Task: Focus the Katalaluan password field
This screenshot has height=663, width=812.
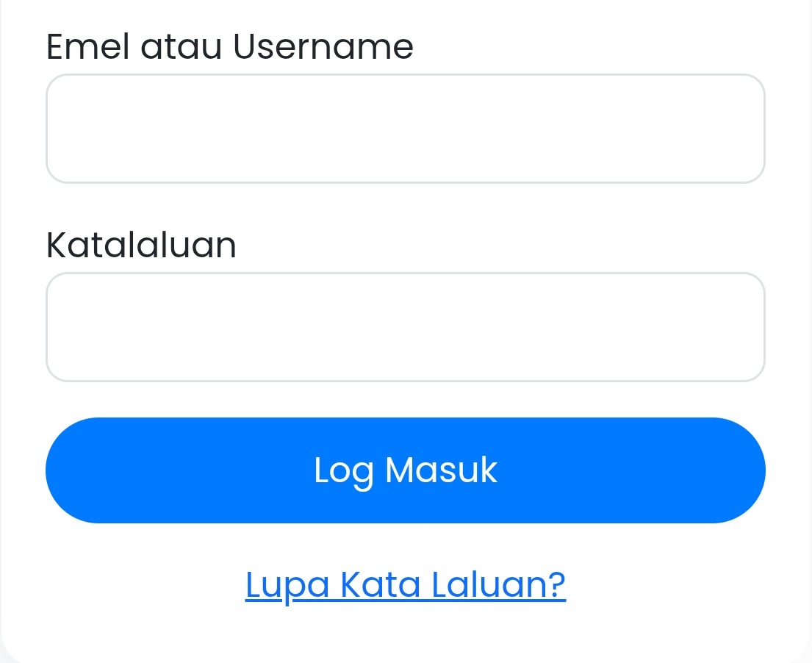Action: pyautogui.click(x=405, y=327)
